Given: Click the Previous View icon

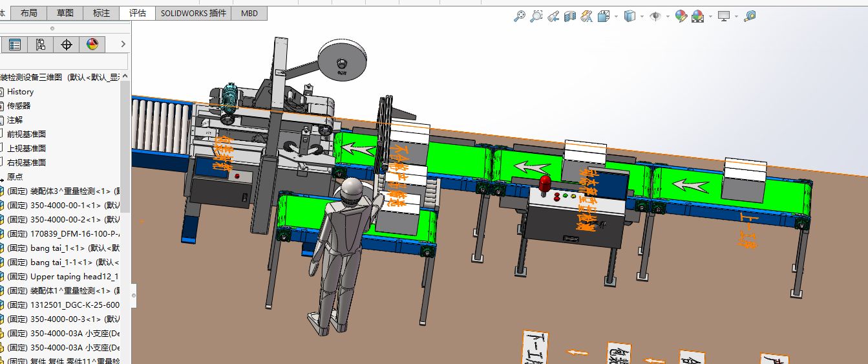Looking at the screenshot, I should pos(553,16).
